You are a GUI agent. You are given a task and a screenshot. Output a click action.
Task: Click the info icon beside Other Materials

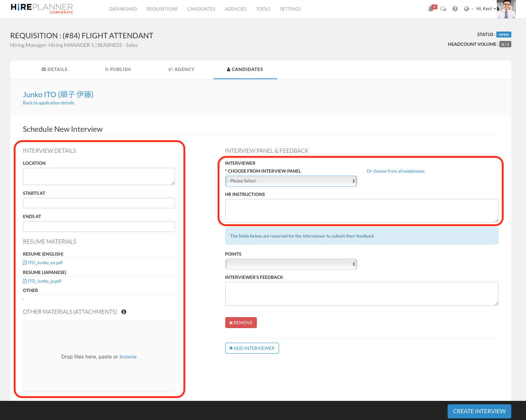(124, 312)
